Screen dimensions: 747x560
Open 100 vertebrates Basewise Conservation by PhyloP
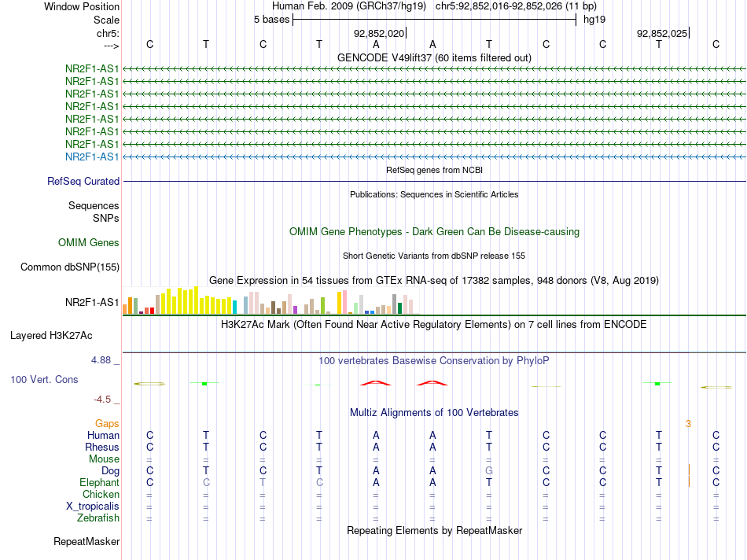tap(434, 361)
